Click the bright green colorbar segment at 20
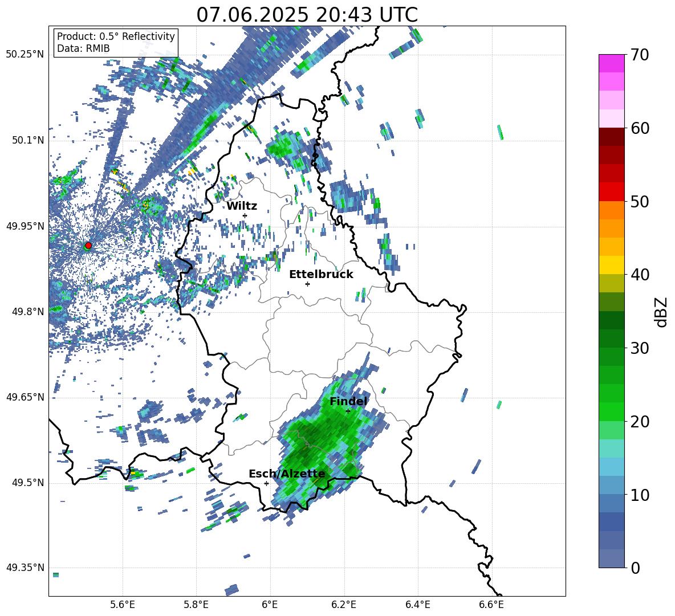This screenshot has height=616, width=675. pyautogui.click(x=611, y=411)
